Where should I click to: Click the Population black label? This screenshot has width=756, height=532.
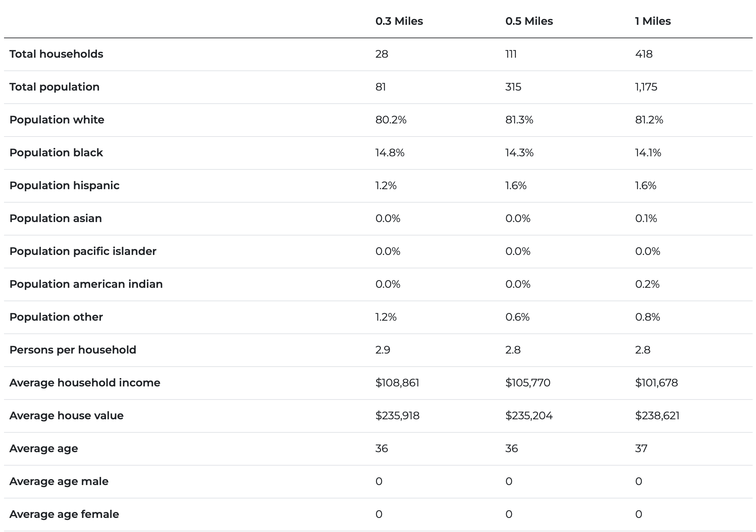(x=56, y=153)
